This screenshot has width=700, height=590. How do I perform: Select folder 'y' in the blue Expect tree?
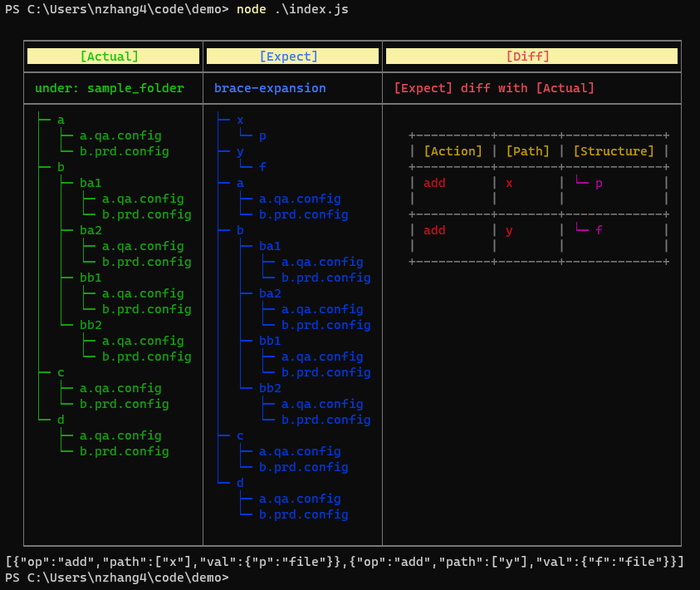[x=240, y=152]
